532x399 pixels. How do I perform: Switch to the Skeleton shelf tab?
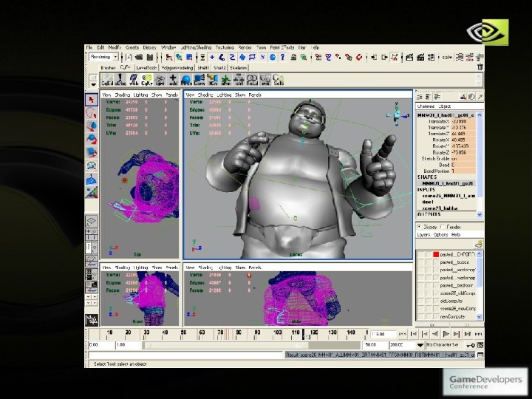[238, 68]
